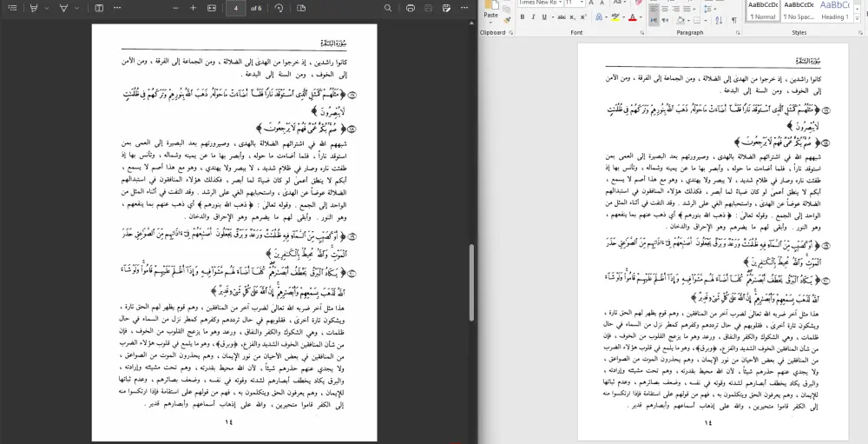
Task: Open line spacing options
Action: [710, 9]
